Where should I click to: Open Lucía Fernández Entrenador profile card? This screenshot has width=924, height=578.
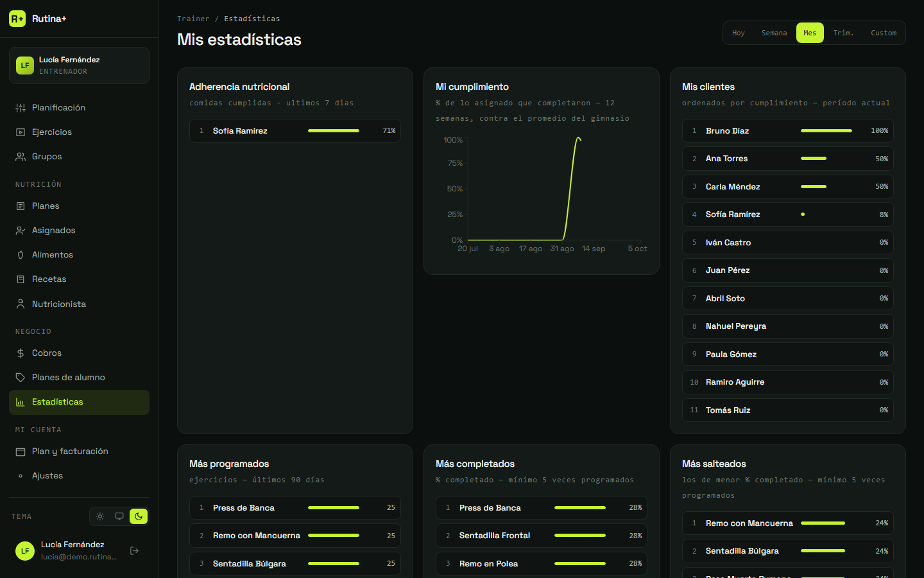coord(79,66)
